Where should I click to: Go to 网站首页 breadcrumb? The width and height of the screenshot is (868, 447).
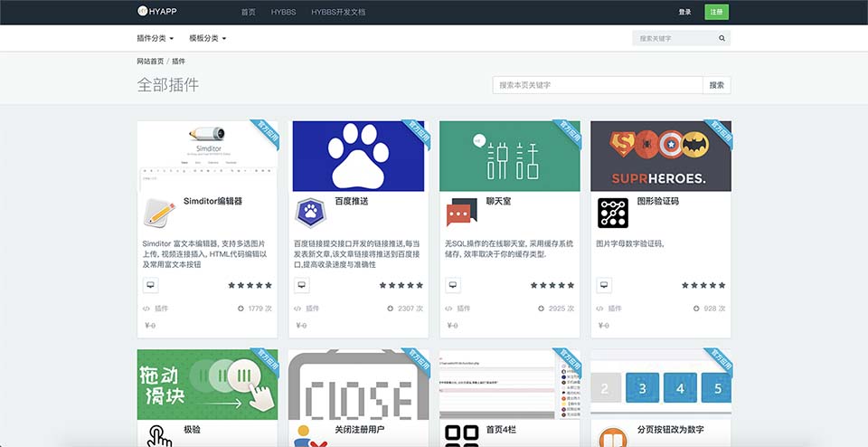(150, 62)
